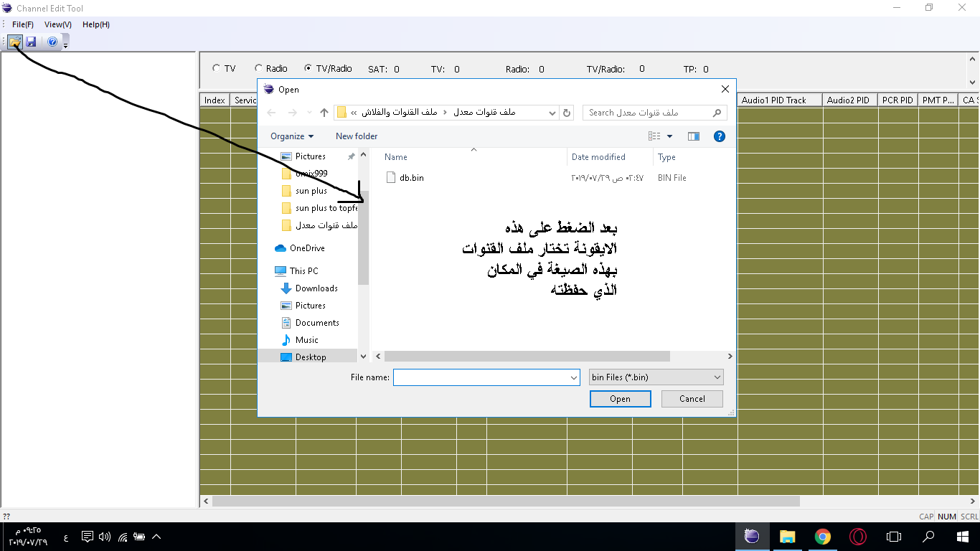Close the Open dialog

(x=725, y=90)
